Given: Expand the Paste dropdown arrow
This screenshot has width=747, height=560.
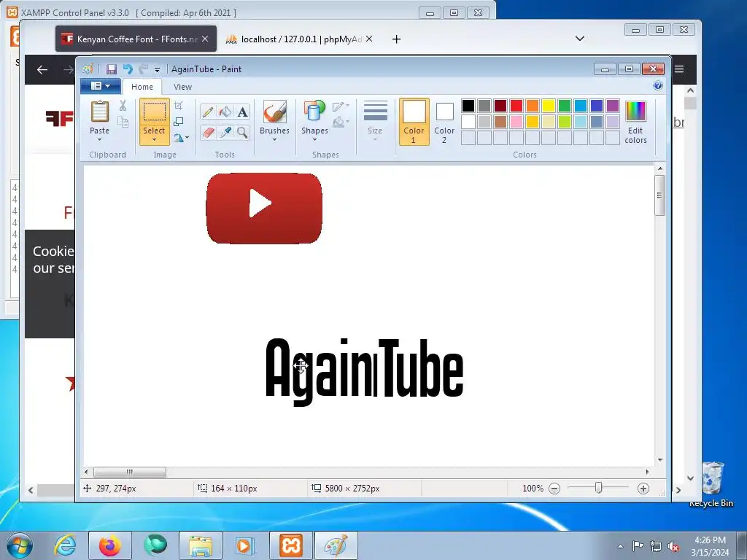Looking at the screenshot, I should [x=99, y=139].
